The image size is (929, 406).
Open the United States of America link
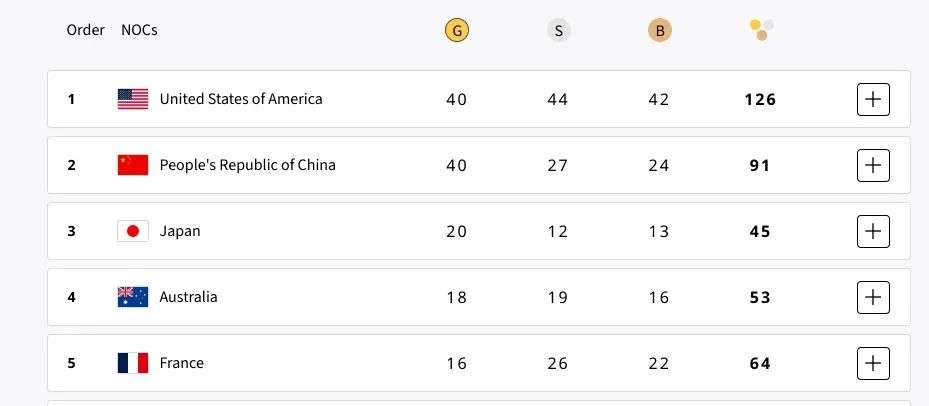pyautogui.click(x=241, y=99)
